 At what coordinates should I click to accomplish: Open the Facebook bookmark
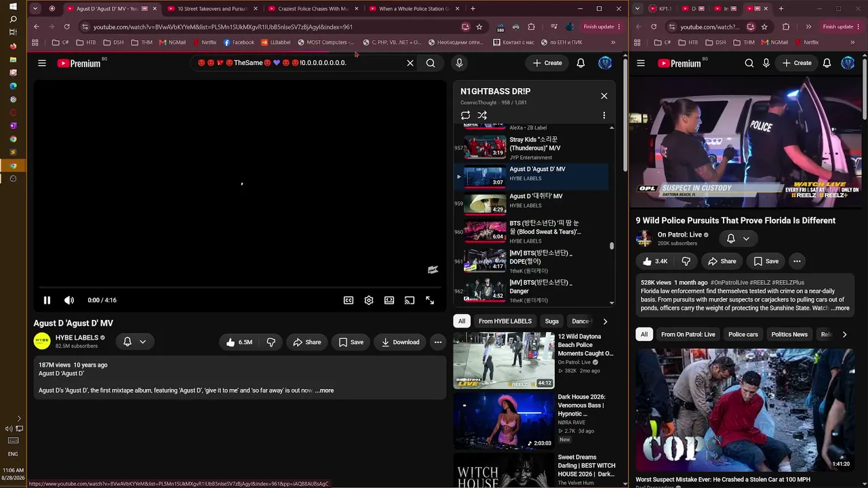(238, 42)
